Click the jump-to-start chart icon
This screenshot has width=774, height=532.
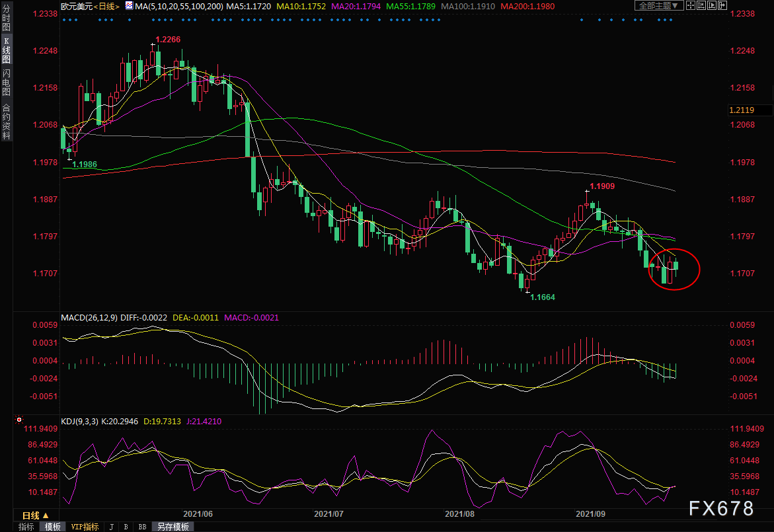coord(701,5)
